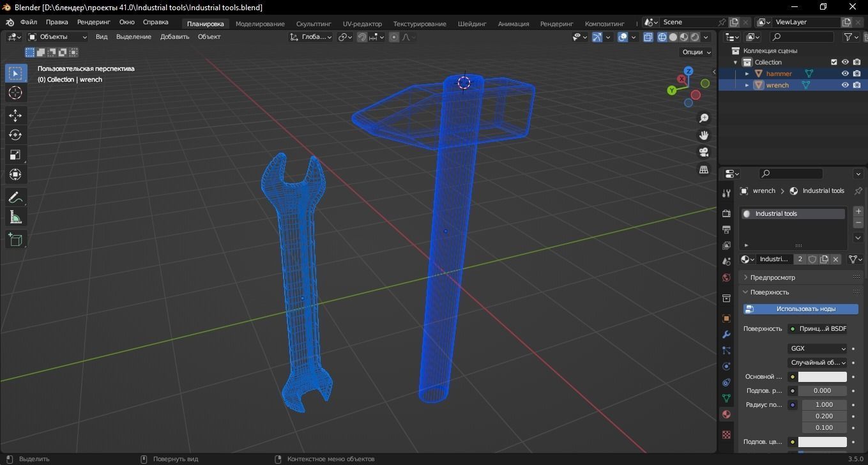
Task: Toggle camera view icon
Action: [704, 153]
